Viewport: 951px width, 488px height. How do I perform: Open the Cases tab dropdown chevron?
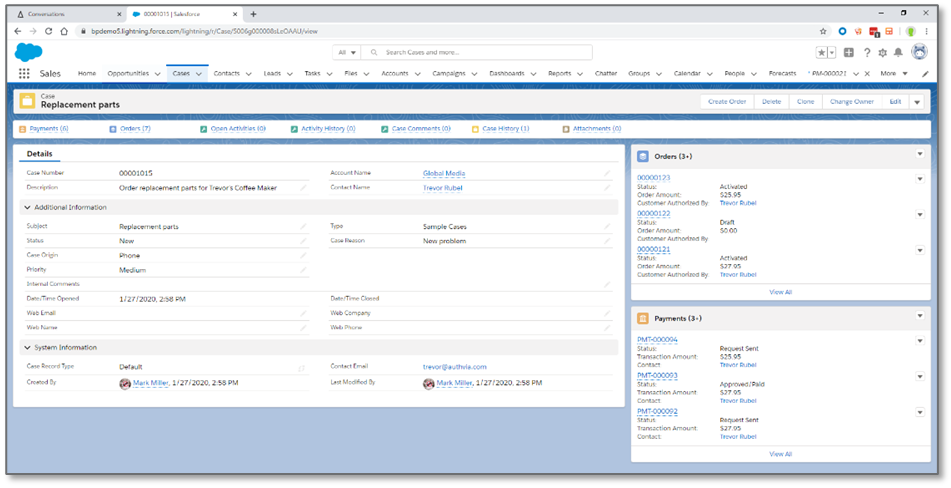point(198,74)
